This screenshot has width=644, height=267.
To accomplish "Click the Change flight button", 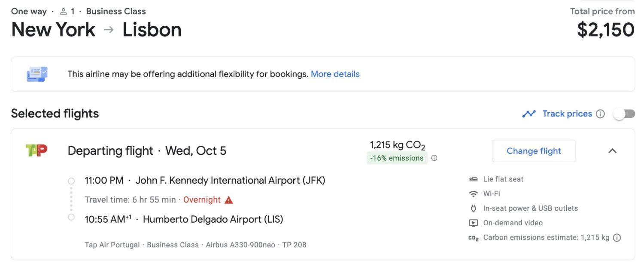I will [534, 151].
